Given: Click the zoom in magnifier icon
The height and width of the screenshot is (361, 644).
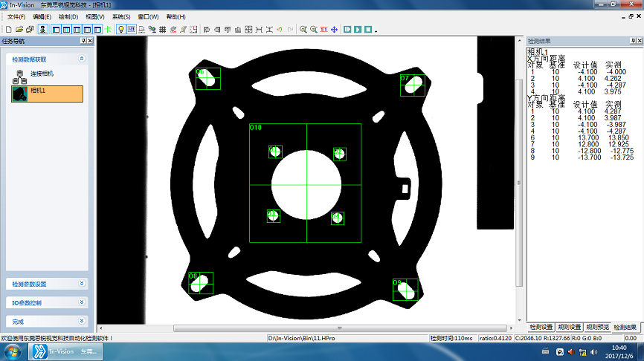Looking at the screenshot, I should coord(303,30).
